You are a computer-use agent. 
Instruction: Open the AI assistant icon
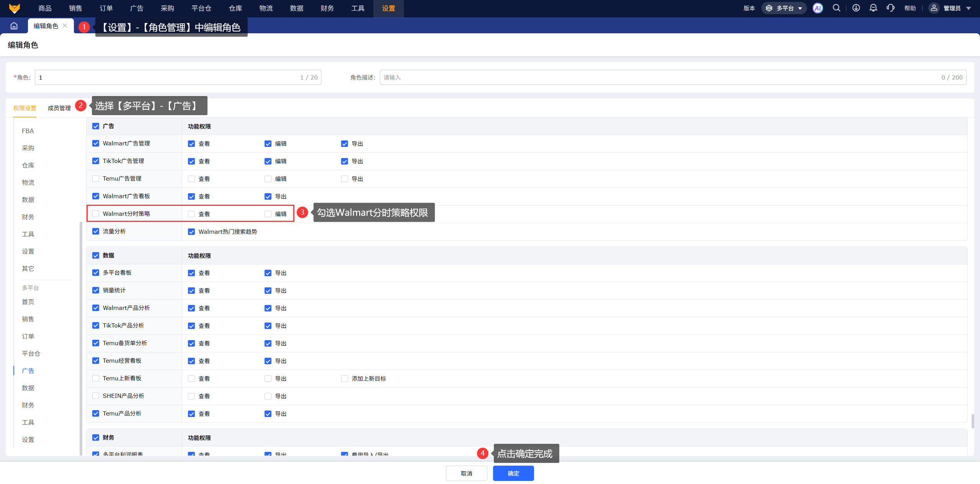pos(818,8)
